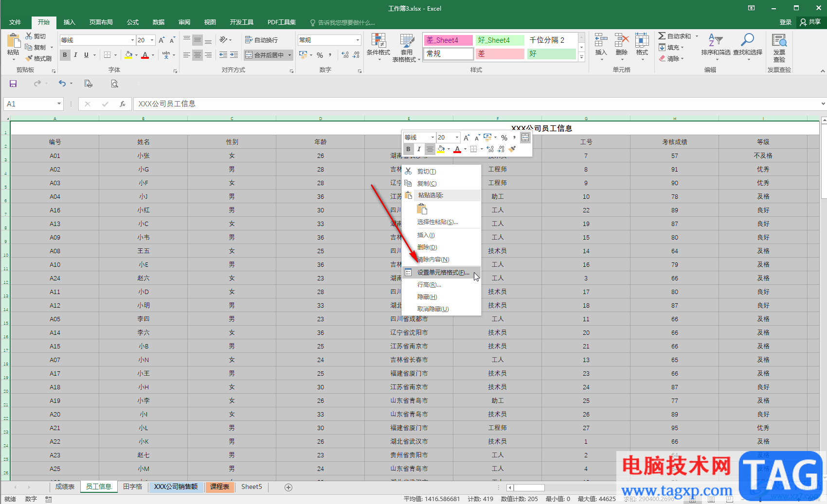Click the Sort and Filter icon

tap(716, 40)
